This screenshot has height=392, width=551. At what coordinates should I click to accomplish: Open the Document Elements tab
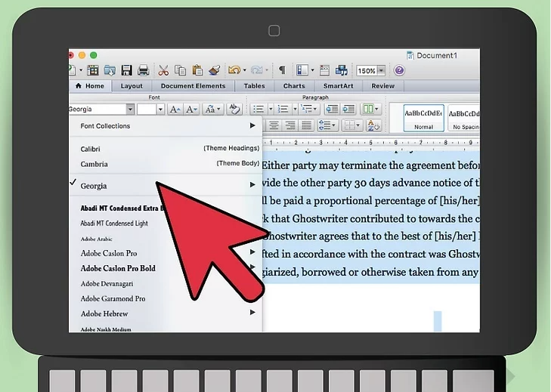[193, 86]
